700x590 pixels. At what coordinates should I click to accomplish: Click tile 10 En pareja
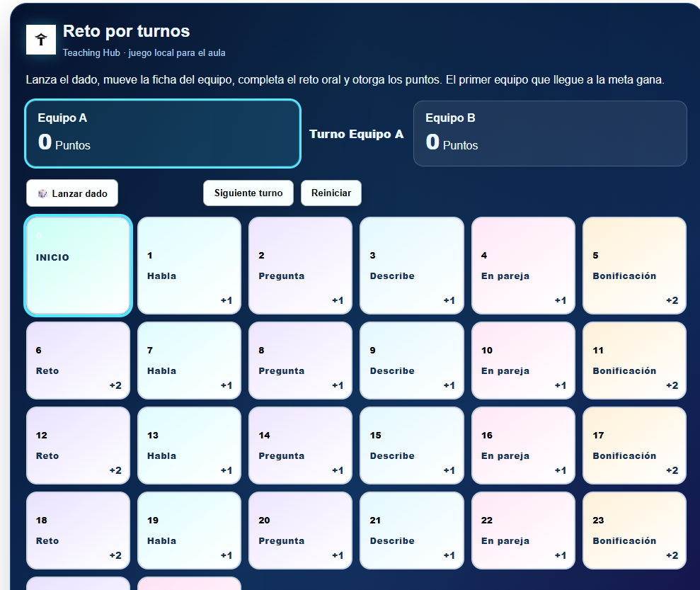click(x=523, y=361)
